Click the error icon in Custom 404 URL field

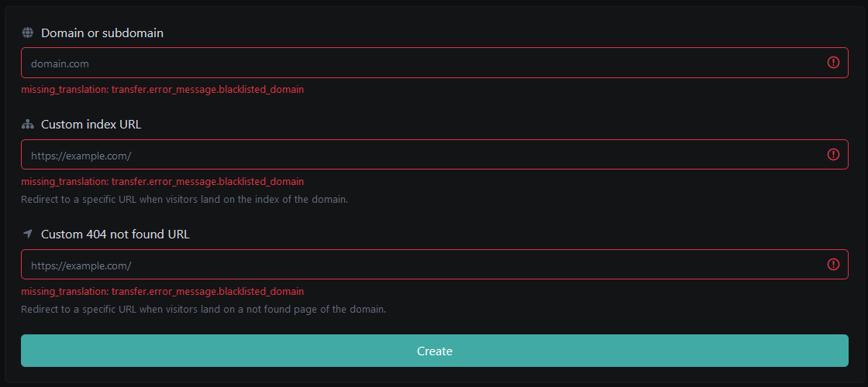(x=833, y=265)
